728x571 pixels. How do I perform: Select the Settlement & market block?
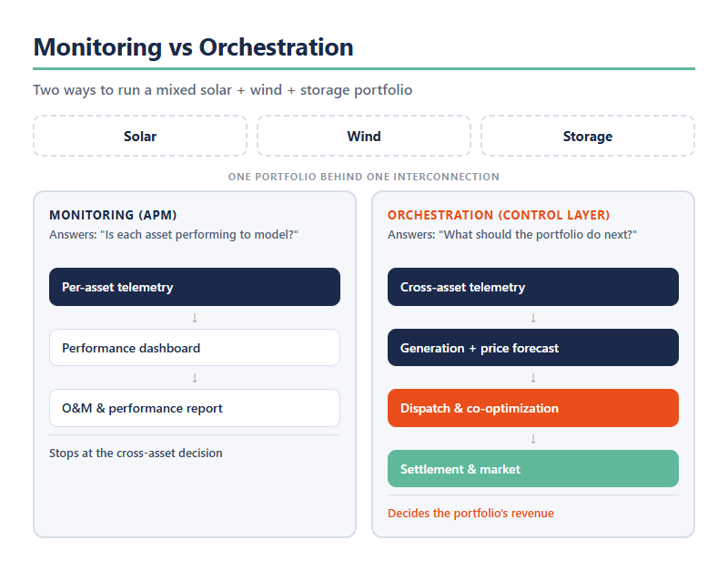point(533,468)
